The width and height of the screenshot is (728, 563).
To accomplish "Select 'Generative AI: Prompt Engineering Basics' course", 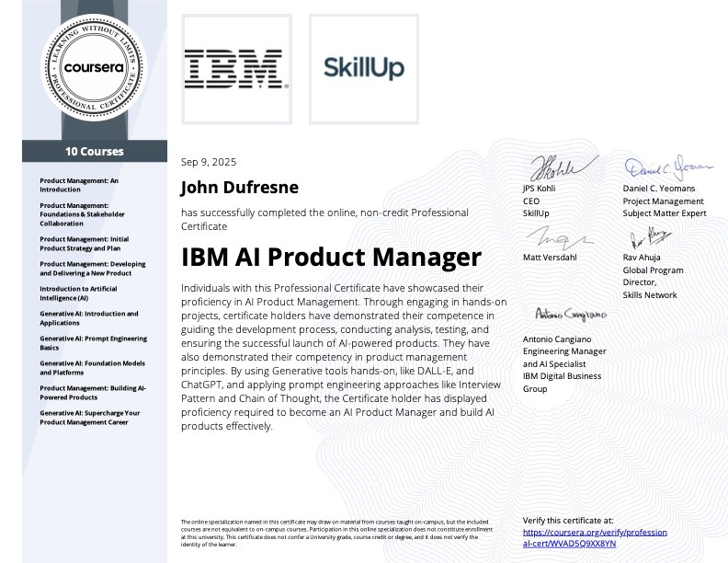I will 94,343.
